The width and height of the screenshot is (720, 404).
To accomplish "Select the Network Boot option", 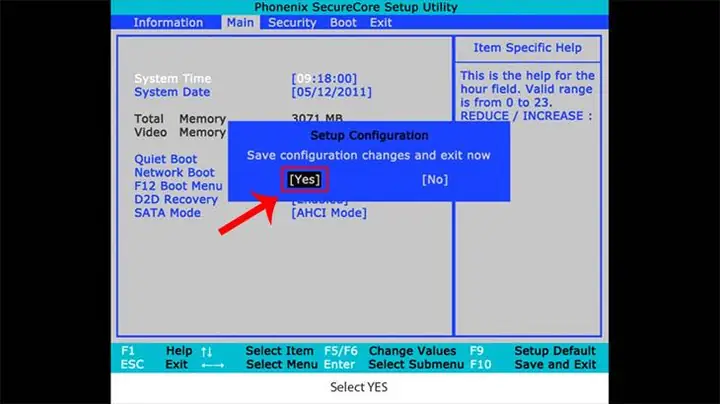I will click(x=174, y=173).
